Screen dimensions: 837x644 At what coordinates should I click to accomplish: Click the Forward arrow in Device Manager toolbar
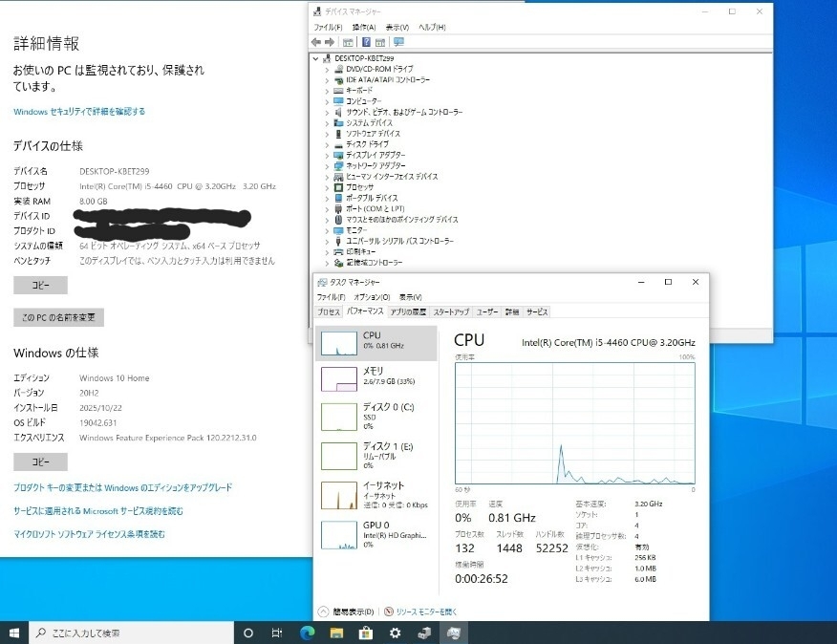330,42
